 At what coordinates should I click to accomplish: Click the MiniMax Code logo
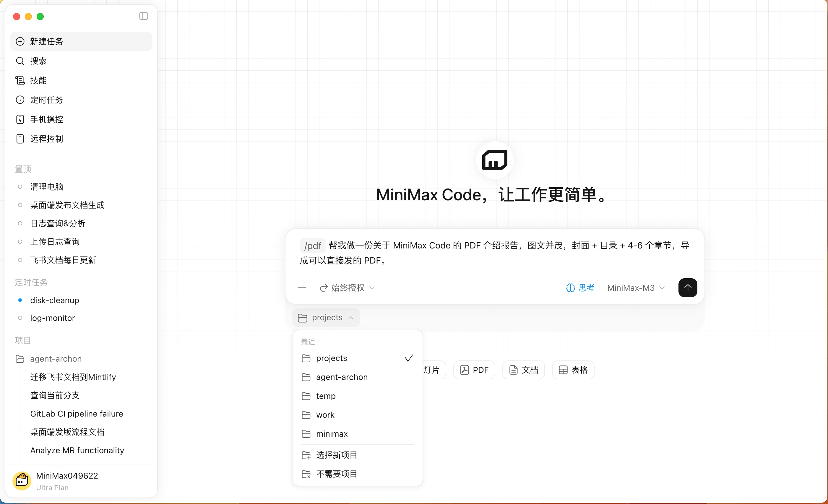pyautogui.click(x=495, y=160)
